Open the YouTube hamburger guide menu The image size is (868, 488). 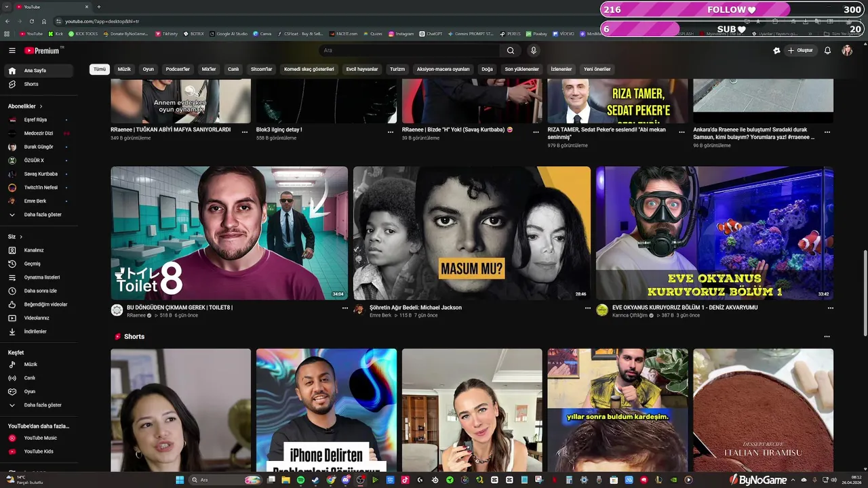(x=12, y=50)
